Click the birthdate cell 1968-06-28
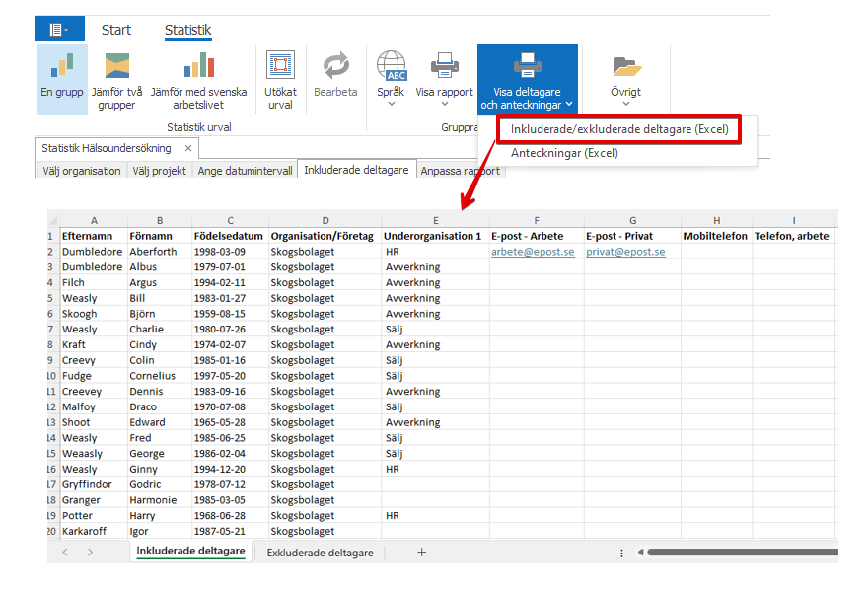868x591 pixels. click(x=230, y=515)
